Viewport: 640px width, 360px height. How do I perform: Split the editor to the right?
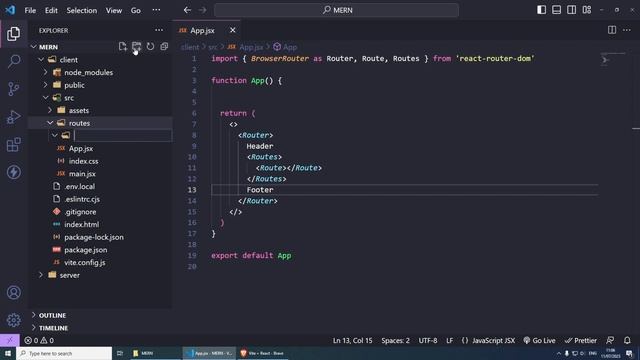point(612,30)
